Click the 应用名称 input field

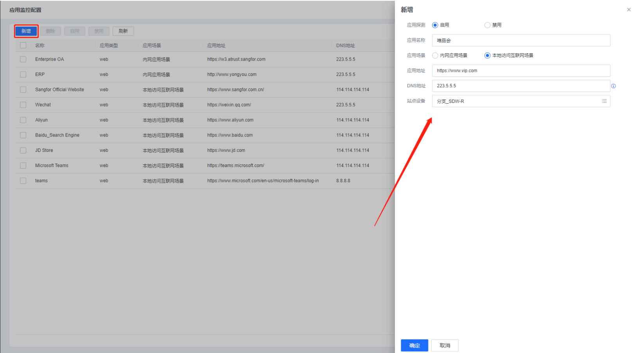(520, 40)
